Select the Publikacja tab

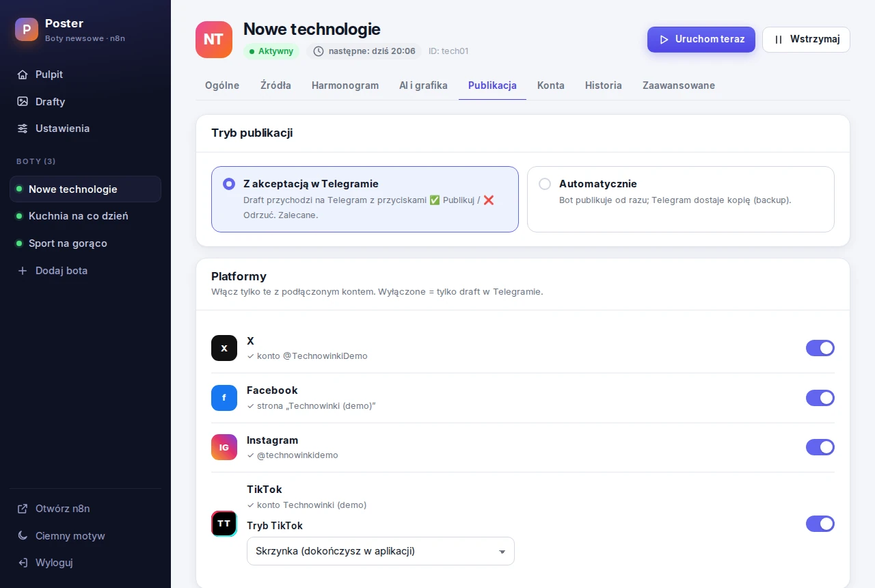[x=492, y=85]
